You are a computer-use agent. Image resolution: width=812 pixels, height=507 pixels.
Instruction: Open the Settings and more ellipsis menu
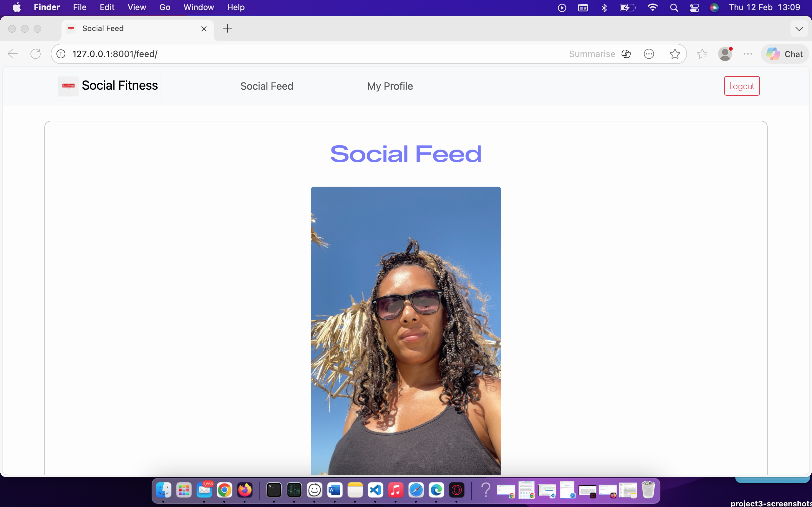tap(748, 54)
